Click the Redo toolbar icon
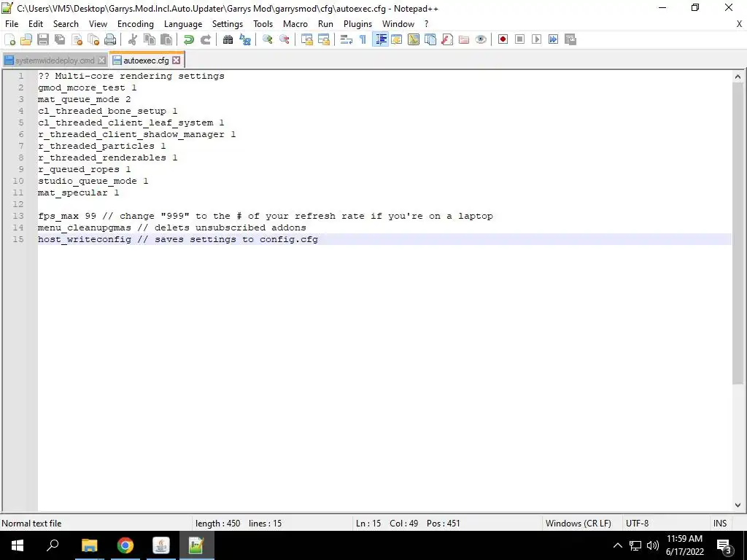The width and height of the screenshot is (747, 560). [x=205, y=39]
